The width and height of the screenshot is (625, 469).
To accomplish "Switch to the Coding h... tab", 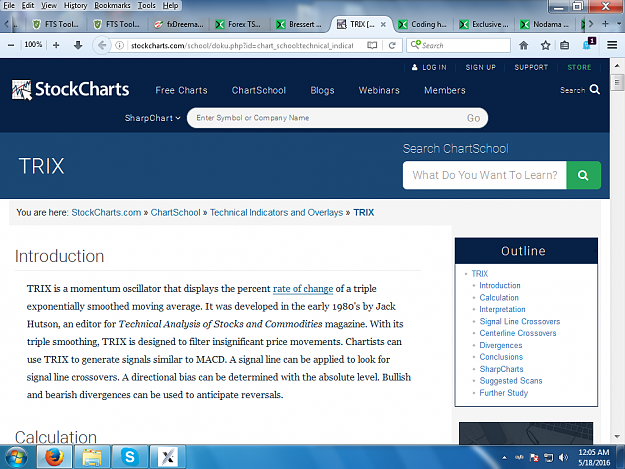I will pyautogui.click(x=423, y=24).
